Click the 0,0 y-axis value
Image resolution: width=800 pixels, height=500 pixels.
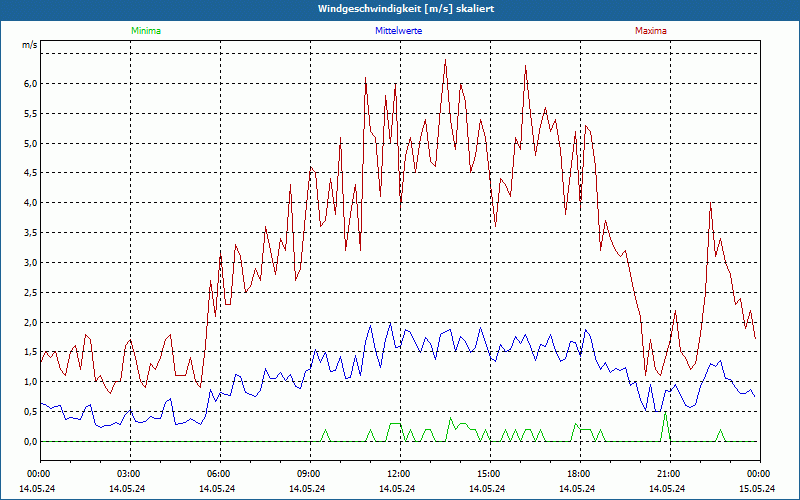(x=31, y=441)
